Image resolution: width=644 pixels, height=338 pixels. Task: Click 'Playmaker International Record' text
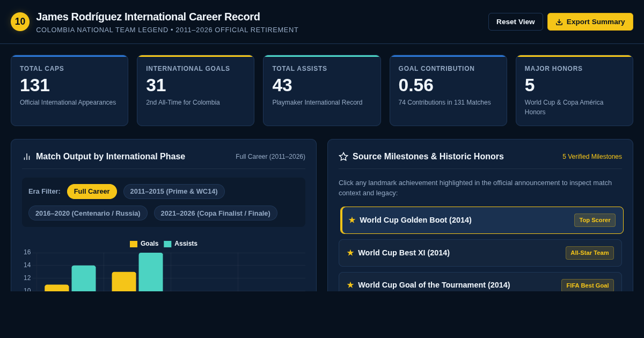pos(317,102)
